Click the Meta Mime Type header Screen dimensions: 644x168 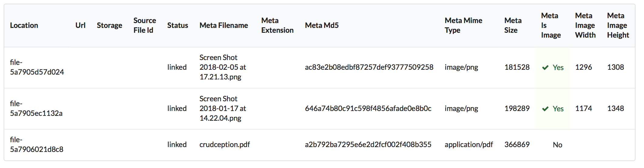click(x=463, y=25)
